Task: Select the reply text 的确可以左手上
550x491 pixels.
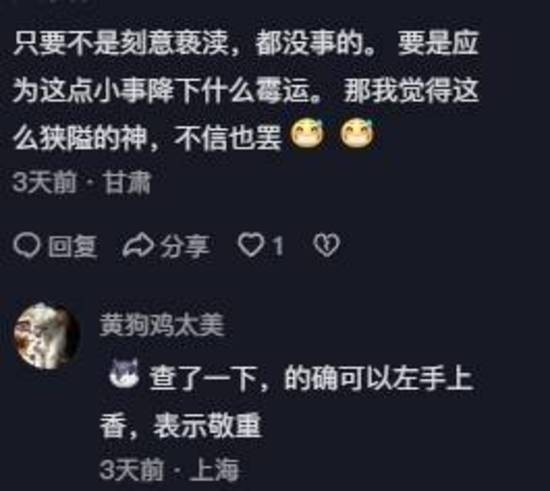Action: click(378, 378)
